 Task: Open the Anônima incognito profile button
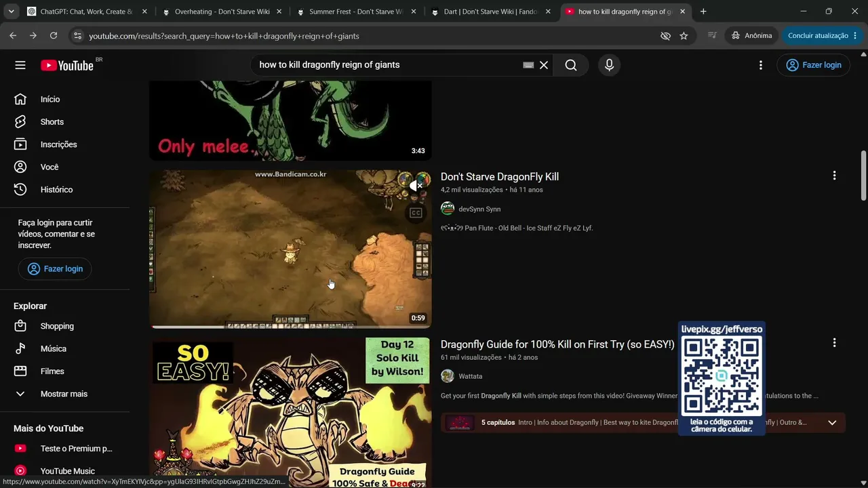click(x=751, y=36)
